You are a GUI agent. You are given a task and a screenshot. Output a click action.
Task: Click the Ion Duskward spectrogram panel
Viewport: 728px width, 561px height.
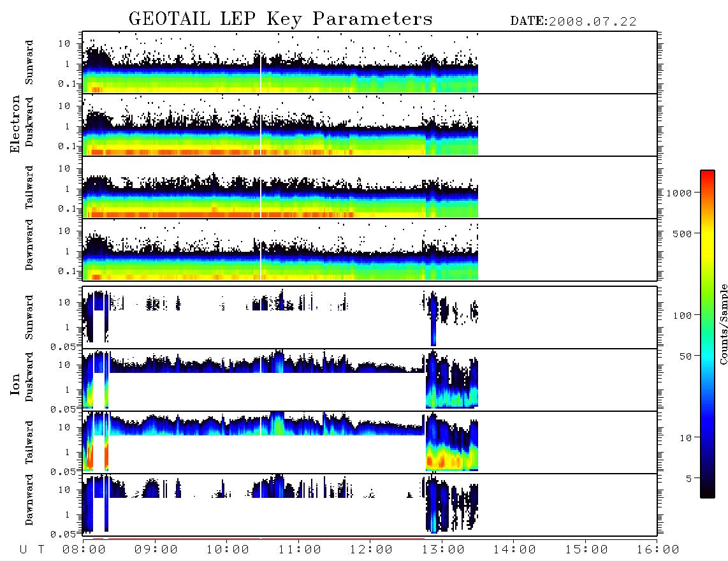click(x=370, y=379)
